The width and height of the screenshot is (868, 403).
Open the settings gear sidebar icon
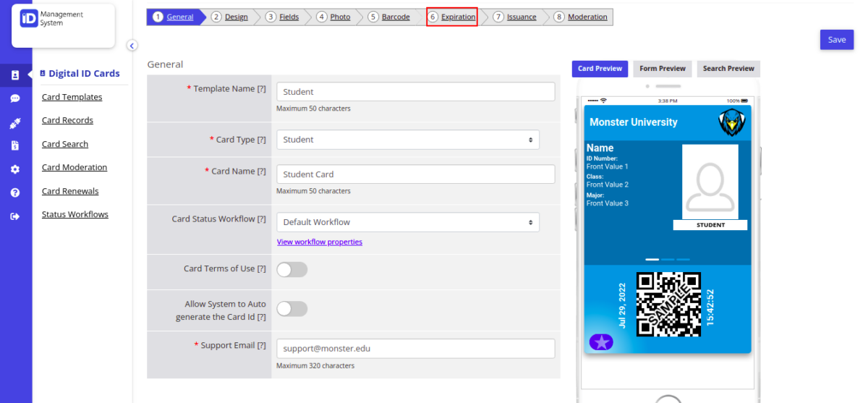click(15, 169)
